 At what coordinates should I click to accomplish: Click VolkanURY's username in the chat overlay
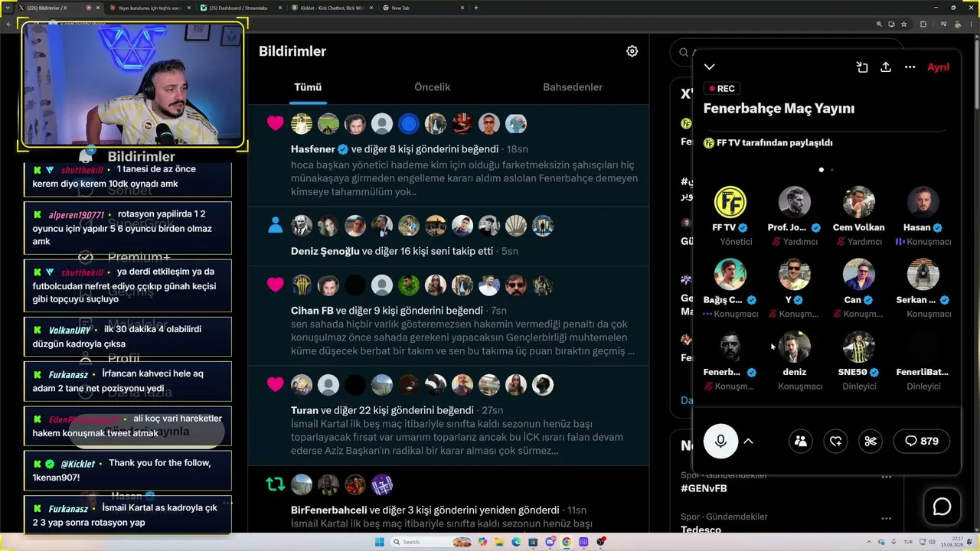[x=70, y=331]
